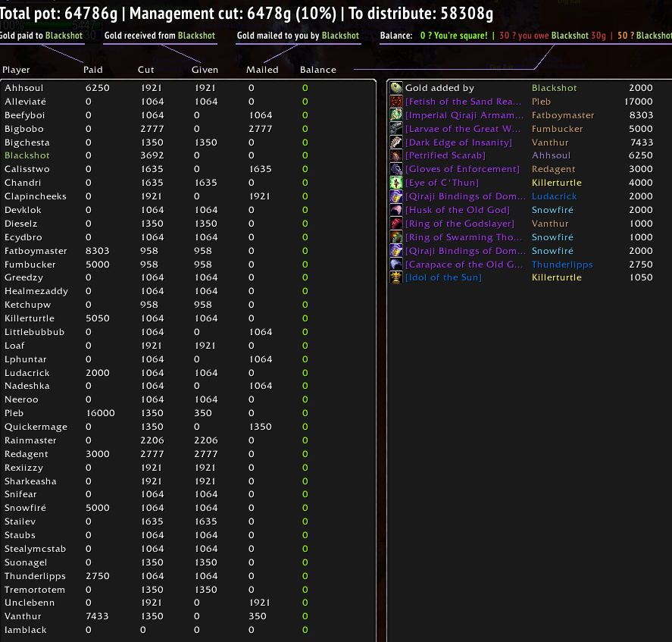672x642 pixels.
Task: Sort by the Player column header
Action: 16,70
